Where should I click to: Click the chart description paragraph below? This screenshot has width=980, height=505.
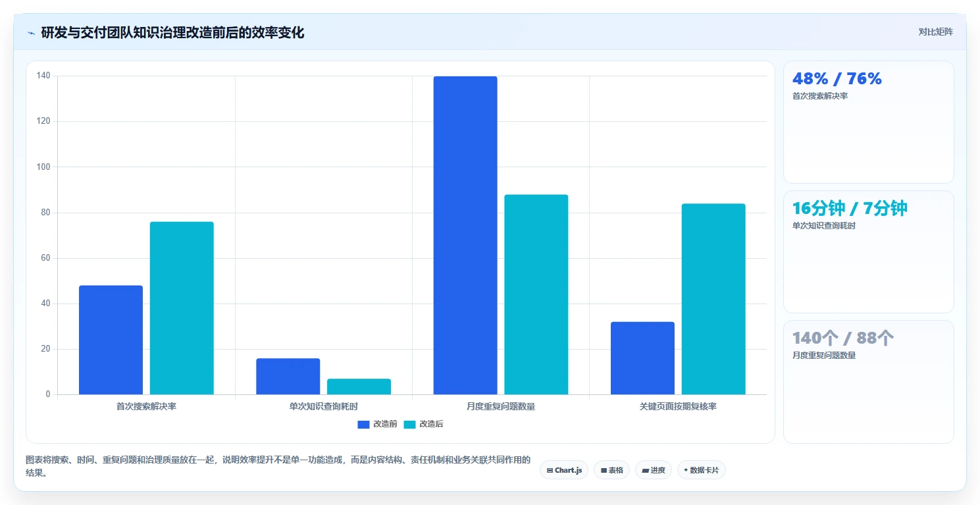coord(278,466)
